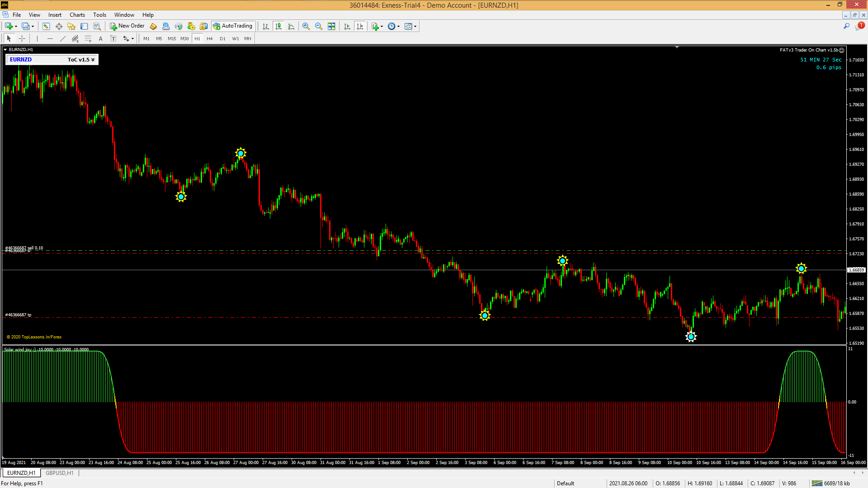Screen dimensions: 868x488
Task: Open the Market Watch window icon
Action: pos(46,26)
